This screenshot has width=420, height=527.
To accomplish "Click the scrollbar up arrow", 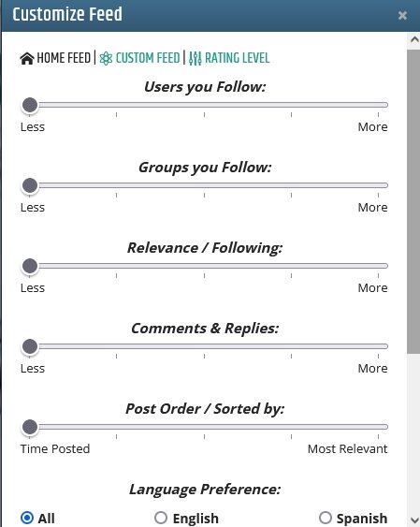I will pos(414,40).
